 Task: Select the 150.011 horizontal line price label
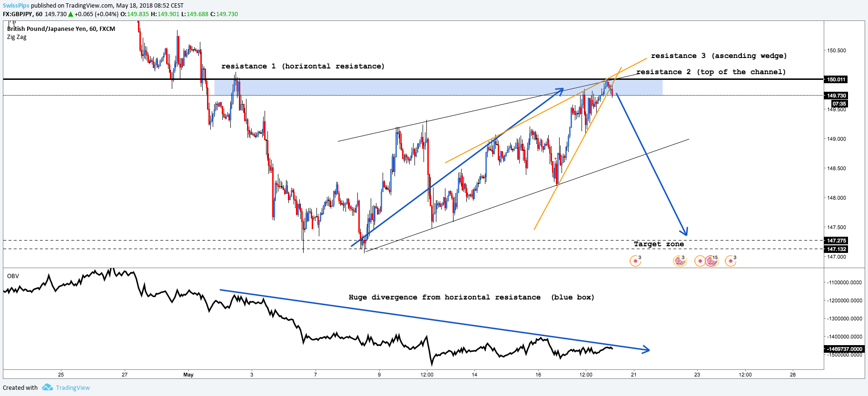(x=836, y=79)
